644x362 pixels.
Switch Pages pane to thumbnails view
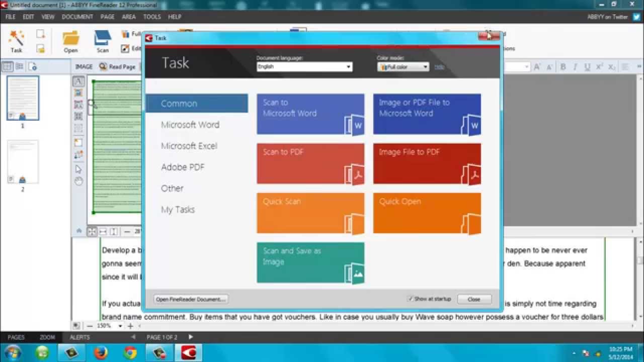7,66
